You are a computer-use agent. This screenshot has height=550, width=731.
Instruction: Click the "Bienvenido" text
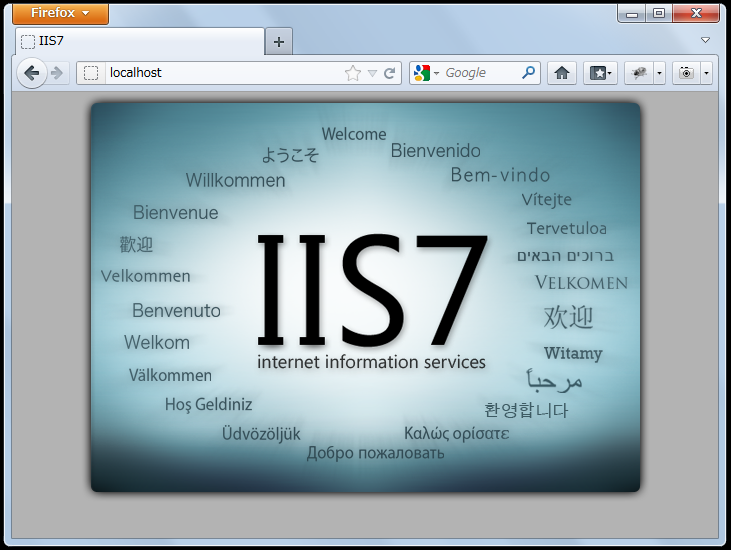(x=435, y=151)
